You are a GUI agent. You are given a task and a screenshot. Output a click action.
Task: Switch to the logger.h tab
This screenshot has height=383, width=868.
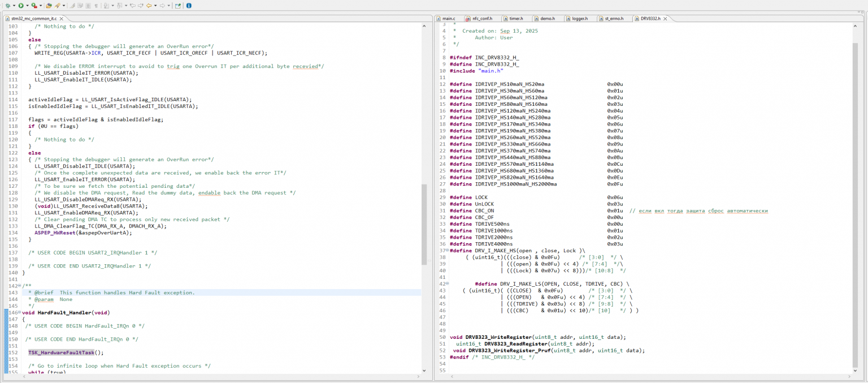[579, 19]
